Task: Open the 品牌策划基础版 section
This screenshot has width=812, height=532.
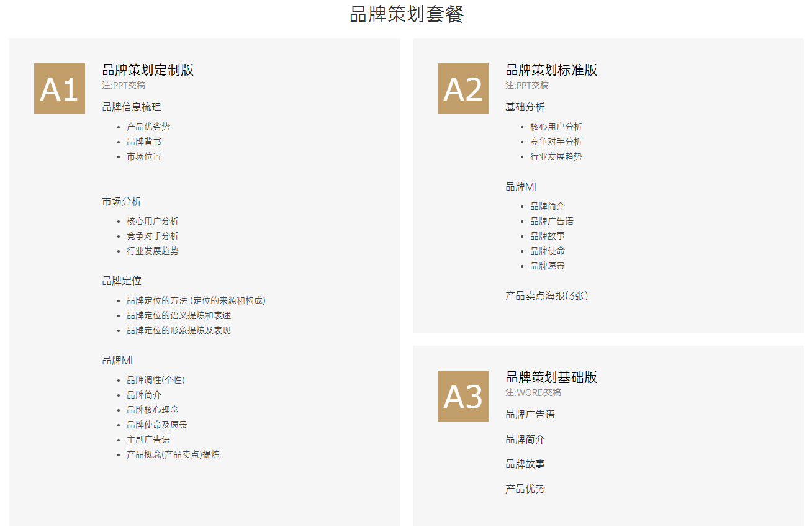Action: coord(550,378)
